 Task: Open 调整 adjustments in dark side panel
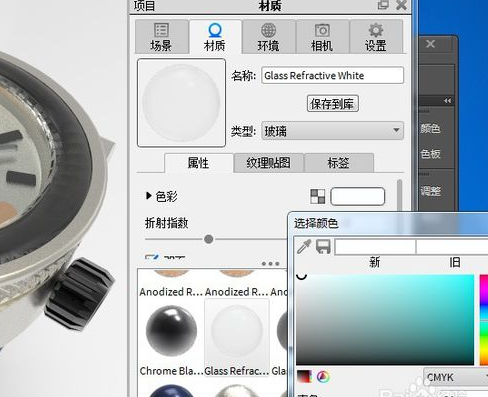[x=430, y=191]
